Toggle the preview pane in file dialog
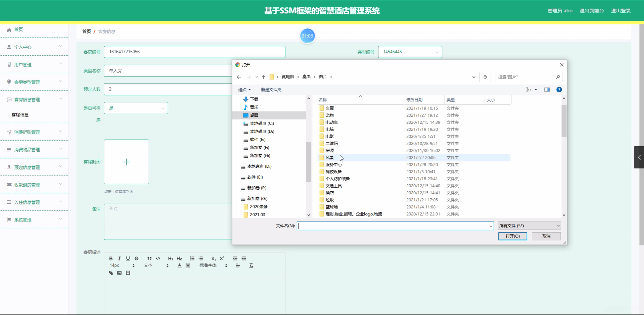The image size is (644, 315). point(547,90)
